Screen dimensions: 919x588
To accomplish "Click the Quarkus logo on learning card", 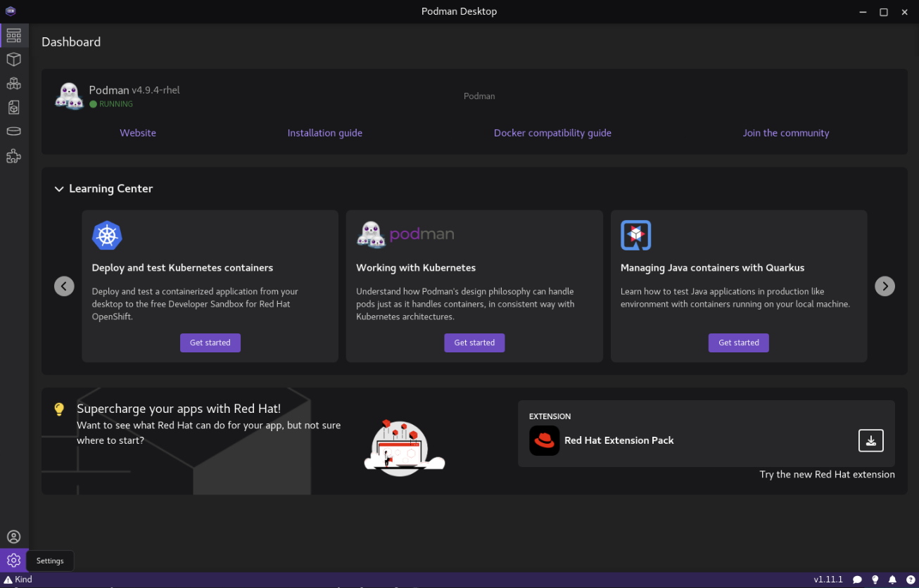I will (x=636, y=236).
